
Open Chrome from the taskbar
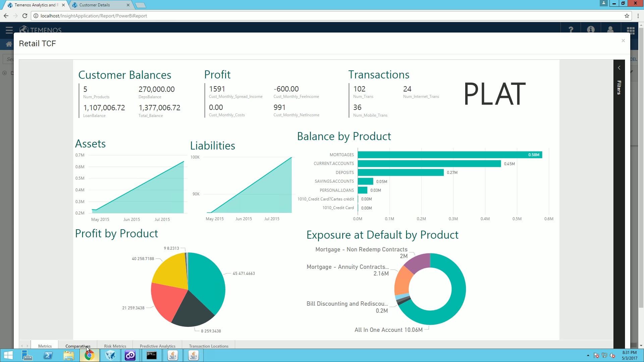click(89, 355)
